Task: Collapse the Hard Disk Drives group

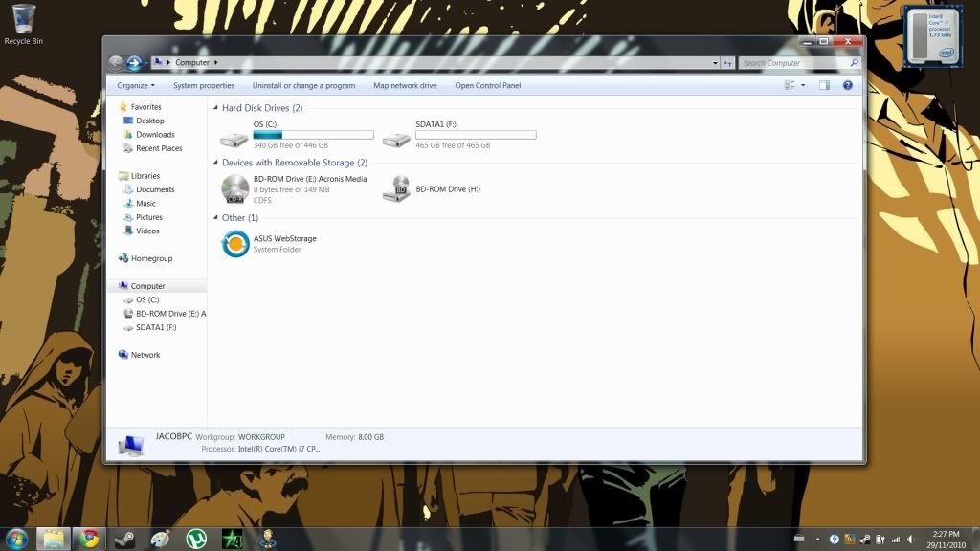Action: click(x=215, y=107)
